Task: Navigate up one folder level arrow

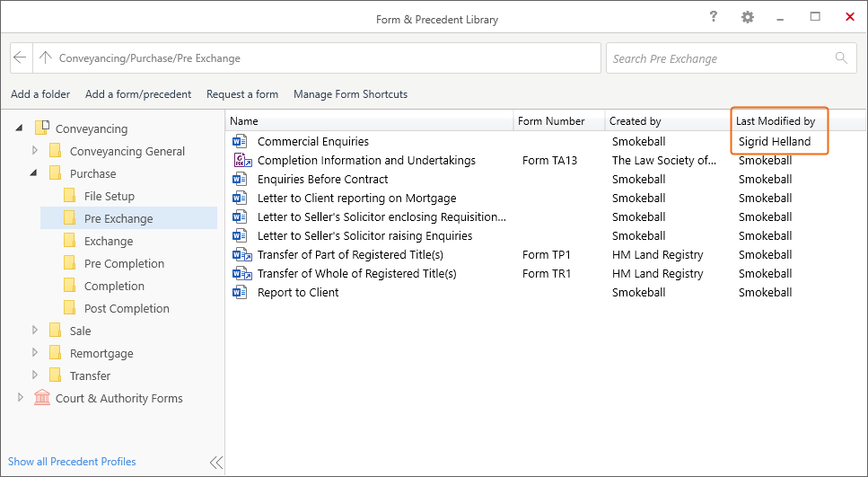Action: pos(46,57)
